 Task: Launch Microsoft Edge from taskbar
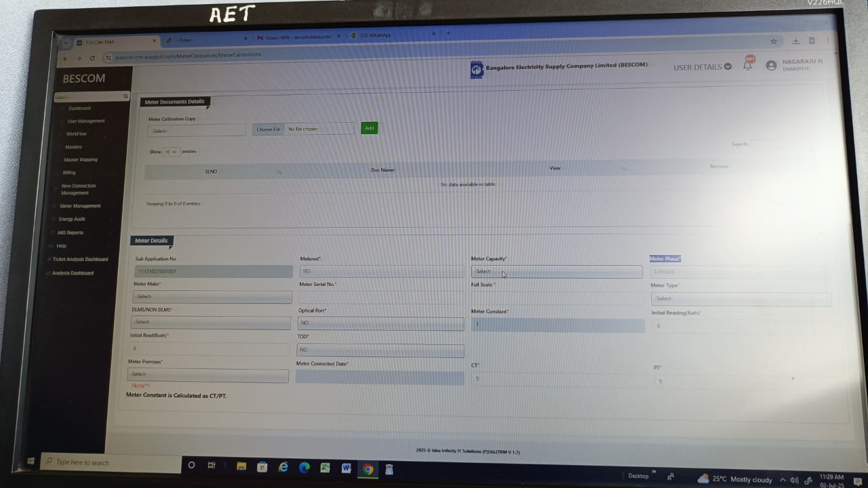tap(304, 468)
